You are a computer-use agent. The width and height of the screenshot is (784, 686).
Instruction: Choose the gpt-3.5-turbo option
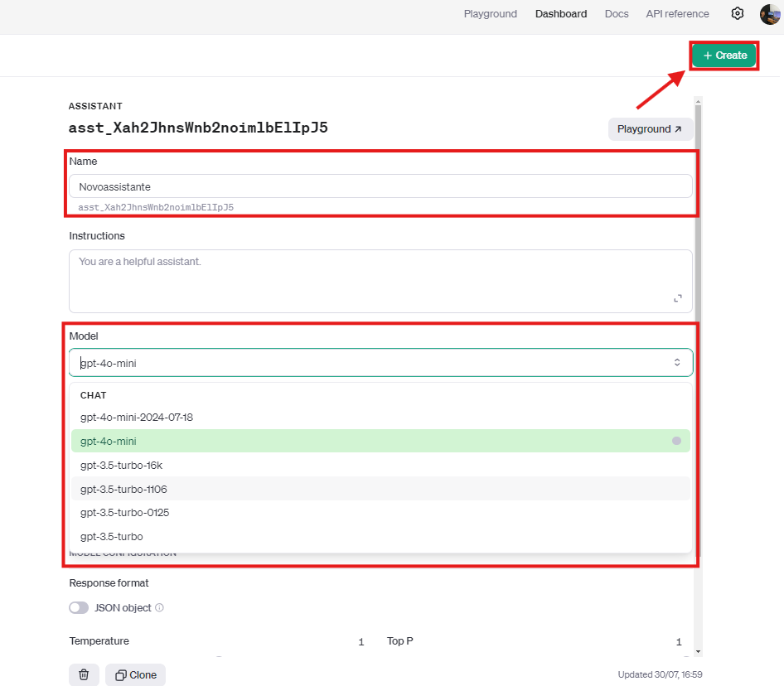coord(111,536)
